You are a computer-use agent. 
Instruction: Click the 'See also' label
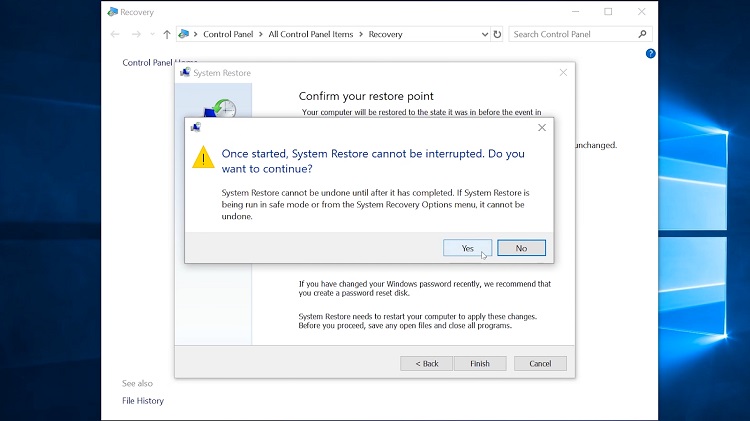coord(137,383)
